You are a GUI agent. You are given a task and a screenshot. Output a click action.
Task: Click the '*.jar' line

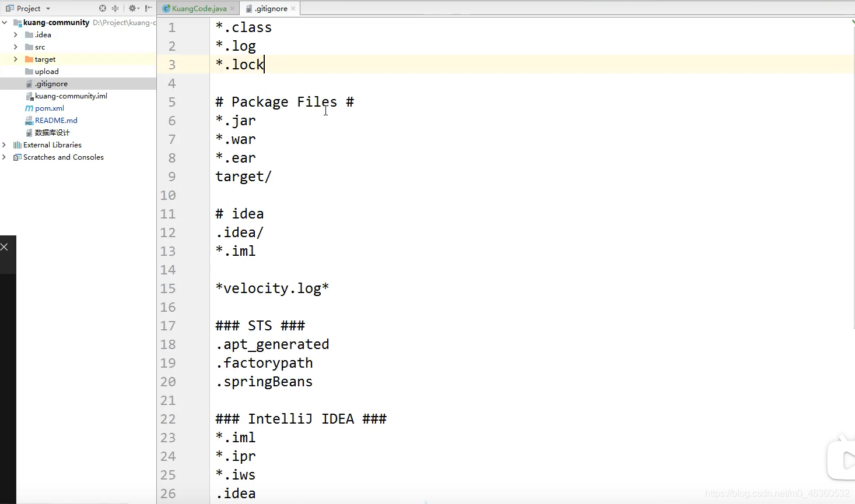236,121
